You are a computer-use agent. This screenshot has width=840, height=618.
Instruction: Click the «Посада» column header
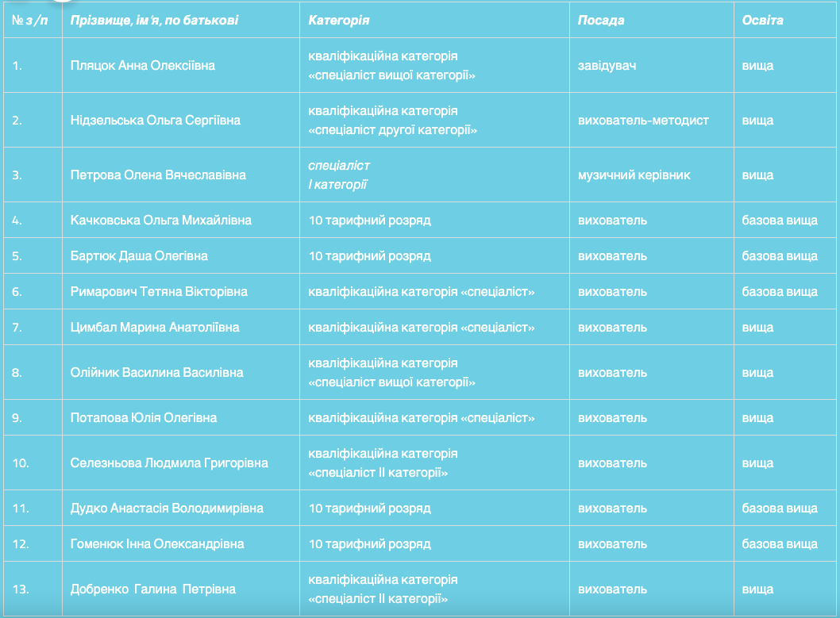pyautogui.click(x=601, y=20)
